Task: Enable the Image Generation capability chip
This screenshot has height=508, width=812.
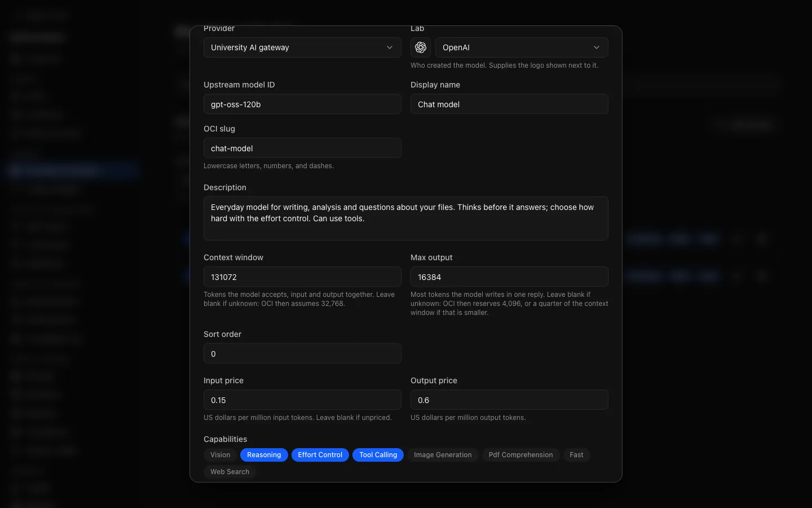Action: [443, 455]
